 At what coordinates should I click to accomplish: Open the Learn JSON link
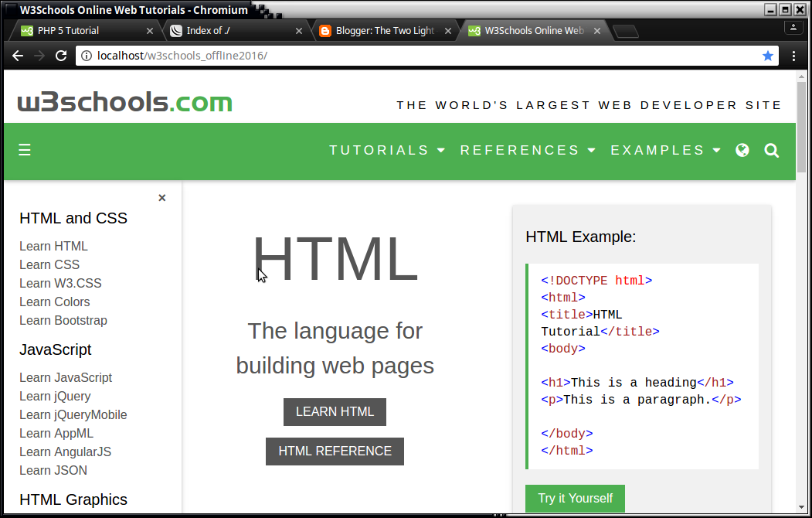tap(53, 471)
